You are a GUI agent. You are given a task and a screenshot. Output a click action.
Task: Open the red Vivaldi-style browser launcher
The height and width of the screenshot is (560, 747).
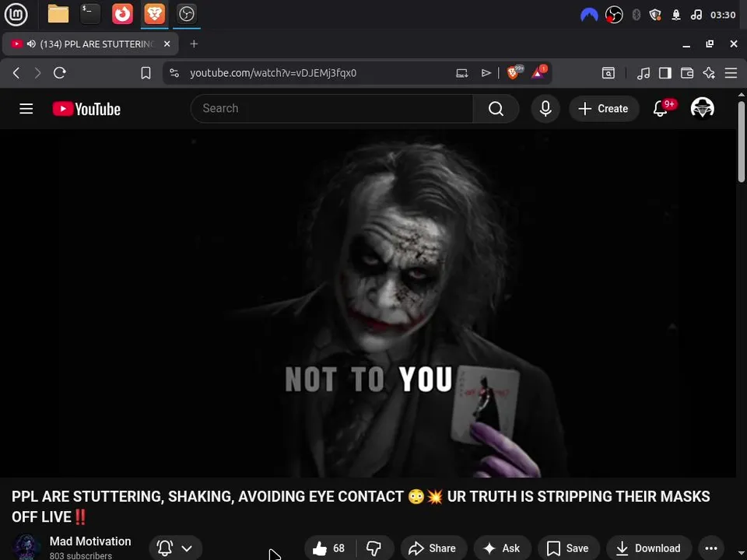(122, 14)
